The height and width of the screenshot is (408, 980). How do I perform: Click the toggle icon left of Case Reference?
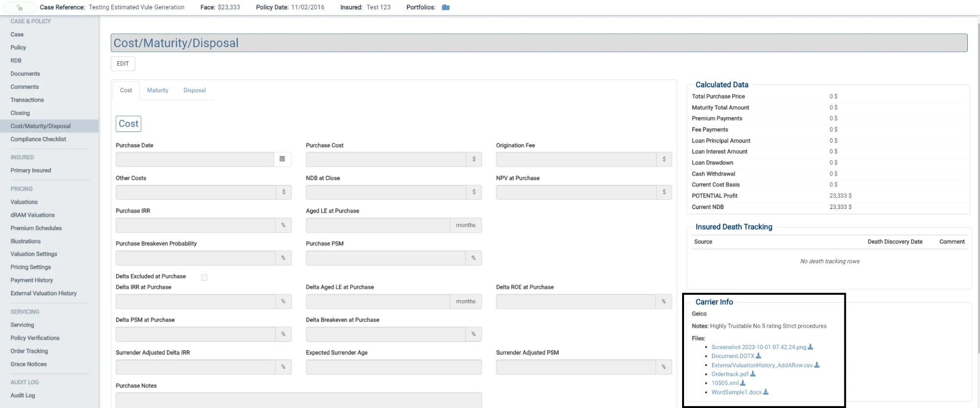pyautogui.click(x=20, y=7)
